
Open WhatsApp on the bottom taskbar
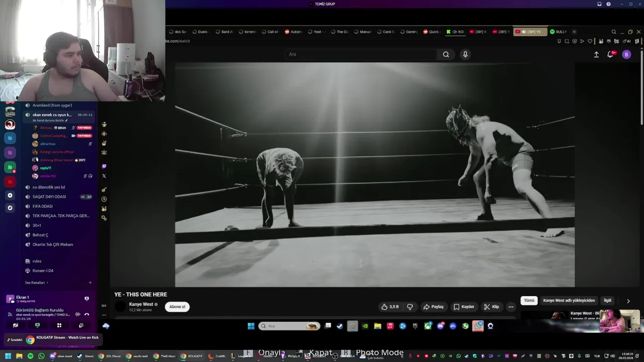pyautogui.click(x=41, y=356)
